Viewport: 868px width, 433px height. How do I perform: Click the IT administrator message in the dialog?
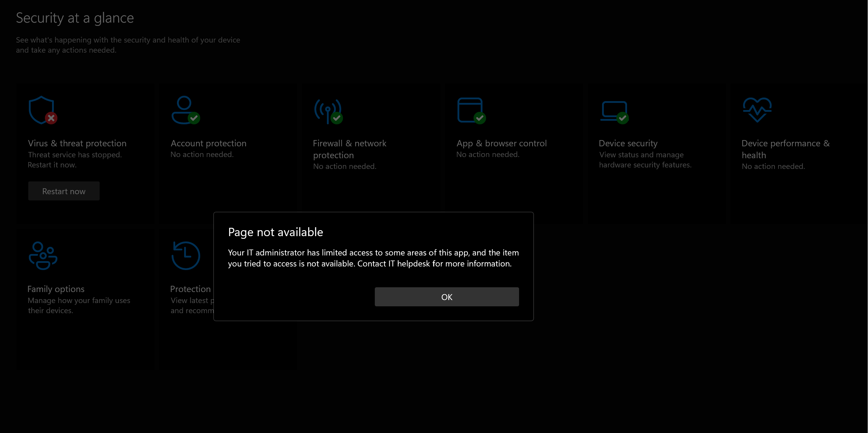pos(373,258)
